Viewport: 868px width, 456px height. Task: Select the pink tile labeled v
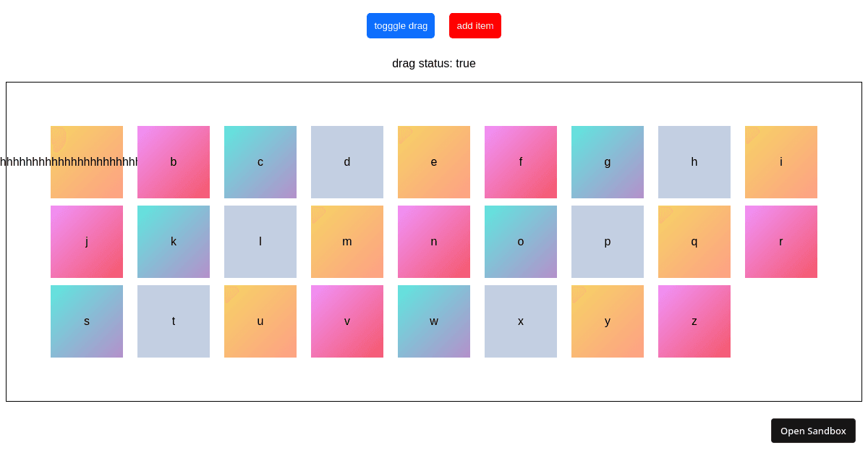[347, 321]
